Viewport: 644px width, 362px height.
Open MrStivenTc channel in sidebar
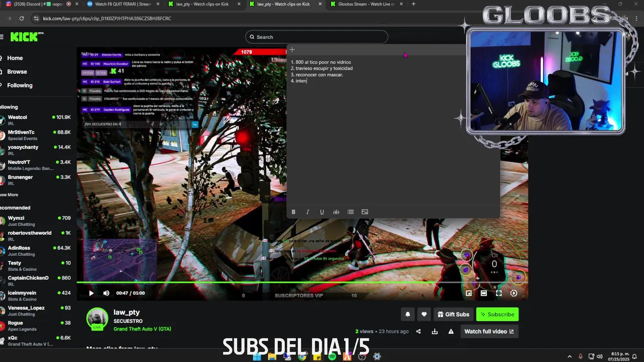[x=36, y=135]
